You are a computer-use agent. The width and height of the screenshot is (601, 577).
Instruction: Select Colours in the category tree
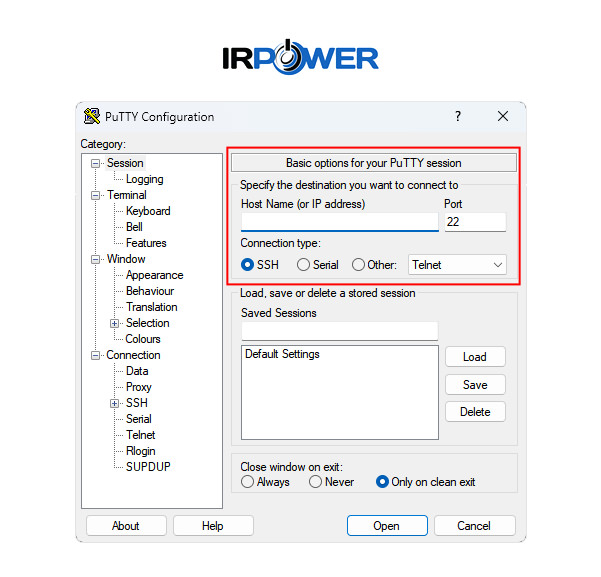click(x=143, y=339)
